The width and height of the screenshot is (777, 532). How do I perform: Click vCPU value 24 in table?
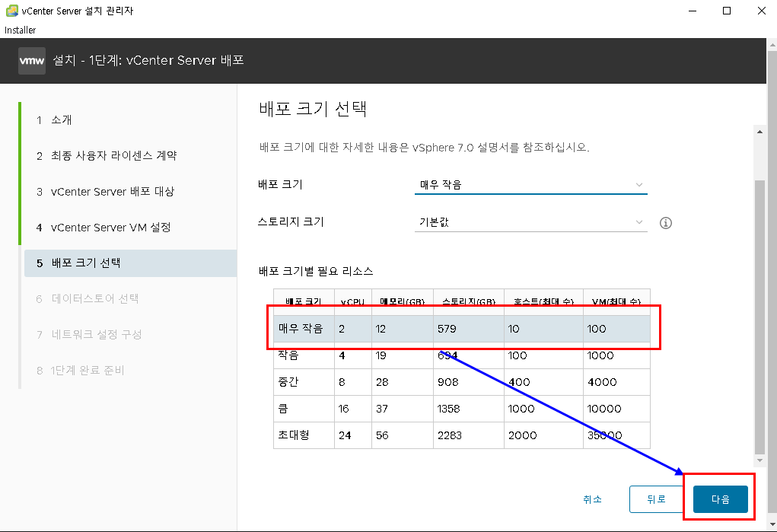click(x=345, y=435)
